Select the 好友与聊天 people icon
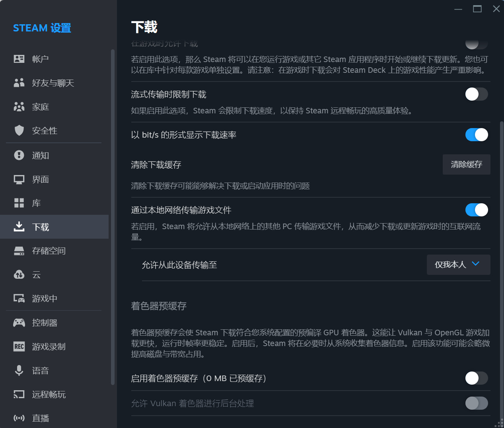Viewport: 504px width, 428px height. pyautogui.click(x=19, y=83)
